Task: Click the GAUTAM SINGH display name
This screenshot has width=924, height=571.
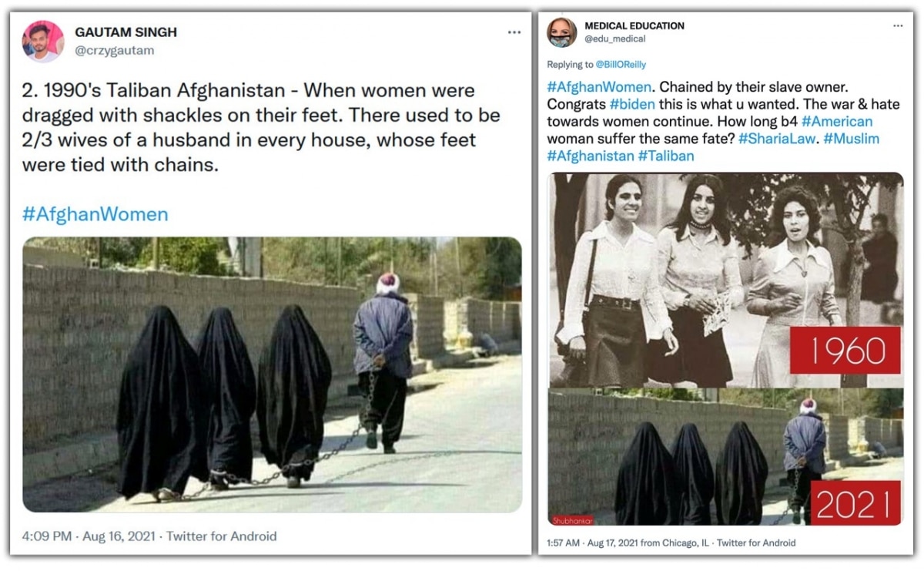Action: click(126, 32)
